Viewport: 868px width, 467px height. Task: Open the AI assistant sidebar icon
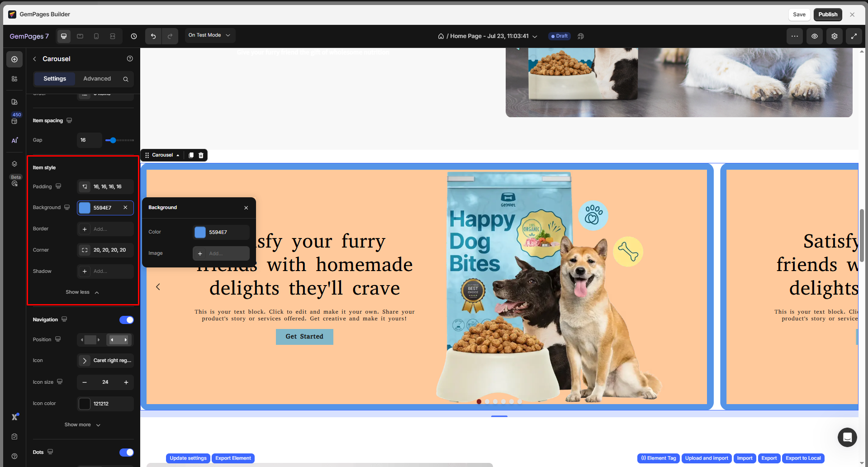pos(14,140)
